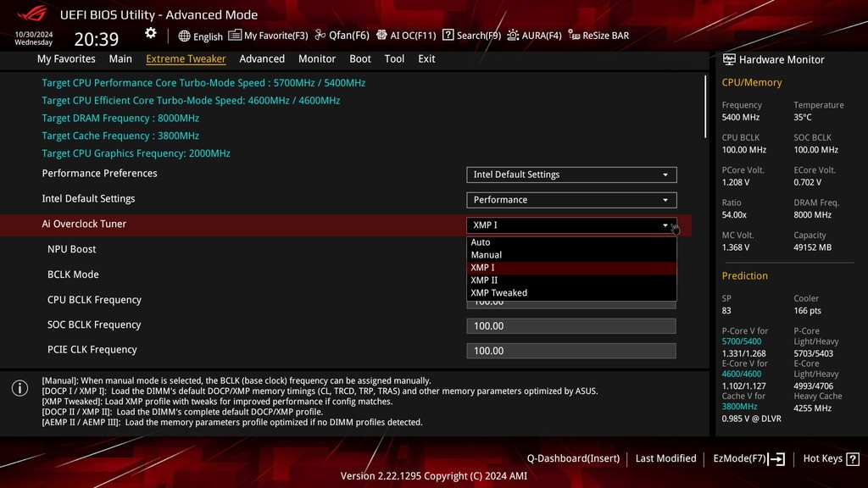This screenshot has width=868, height=488.
Task: Go to the Boot tab
Action: click(359, 58)
